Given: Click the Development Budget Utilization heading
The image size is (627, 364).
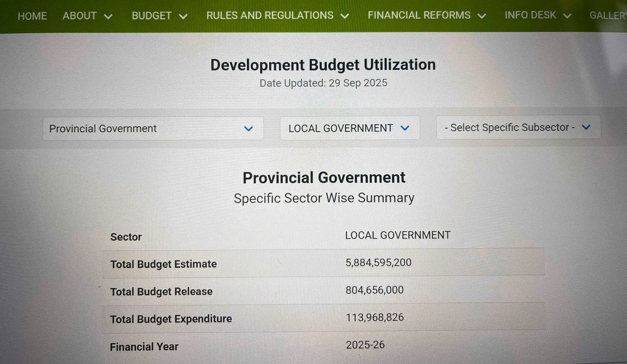Looking at the screenshot, I should pos(323,65).
